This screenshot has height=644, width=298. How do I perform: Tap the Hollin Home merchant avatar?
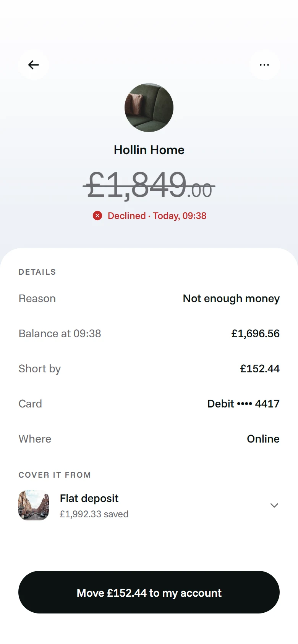point(149,108)
